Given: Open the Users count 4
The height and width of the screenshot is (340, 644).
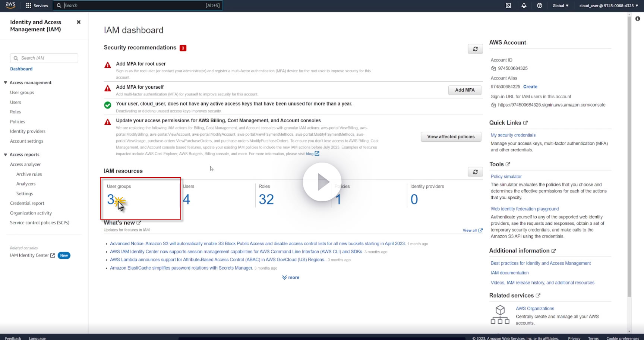Looking at the screenshot, I should coord(186,199).
